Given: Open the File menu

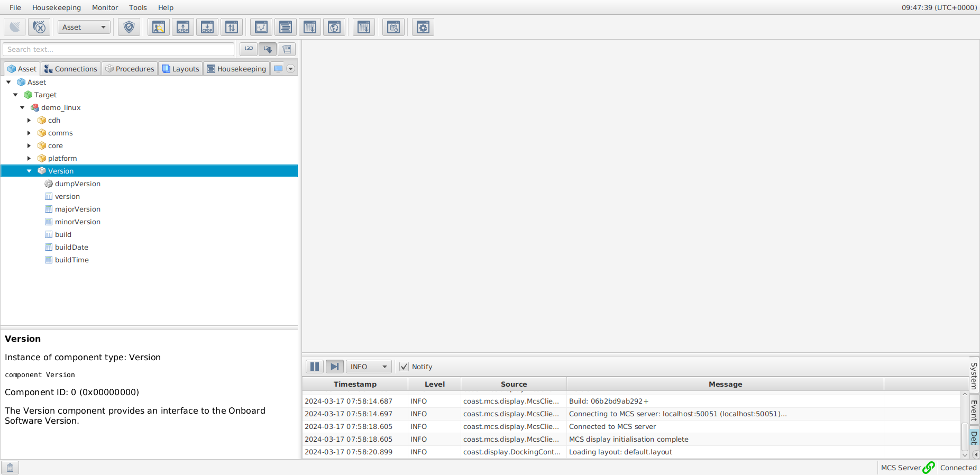Looking at the screenshot, I should point(15,7).
